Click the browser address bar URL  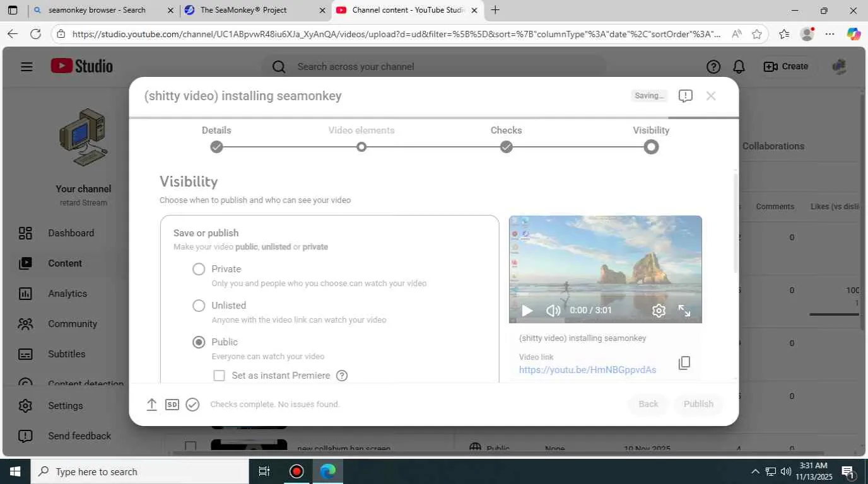click(396, 34)
